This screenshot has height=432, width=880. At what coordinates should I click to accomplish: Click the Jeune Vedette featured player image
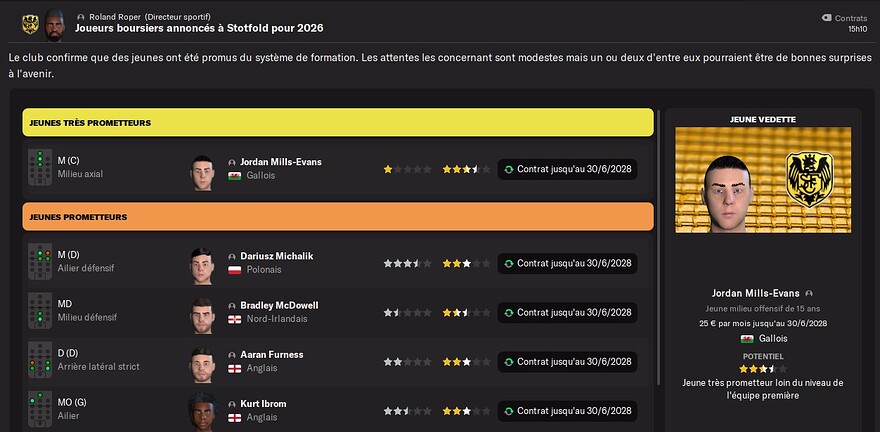(763, 179)
